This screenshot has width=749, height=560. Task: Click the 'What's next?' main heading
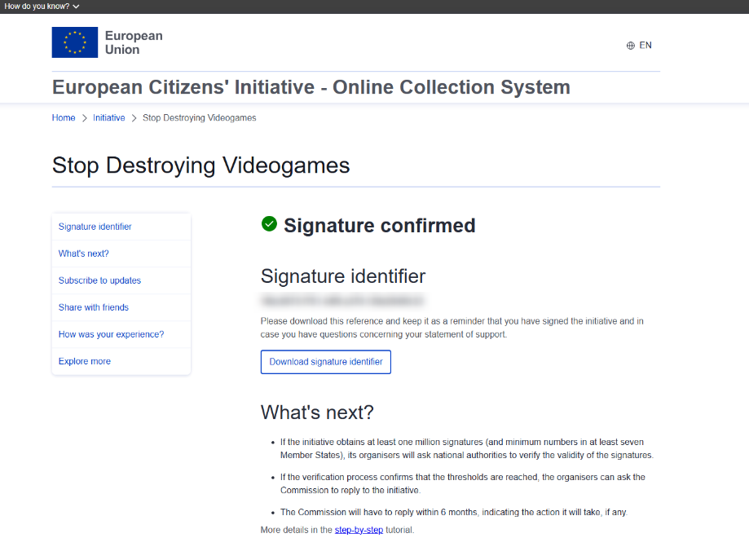point(317,412)
